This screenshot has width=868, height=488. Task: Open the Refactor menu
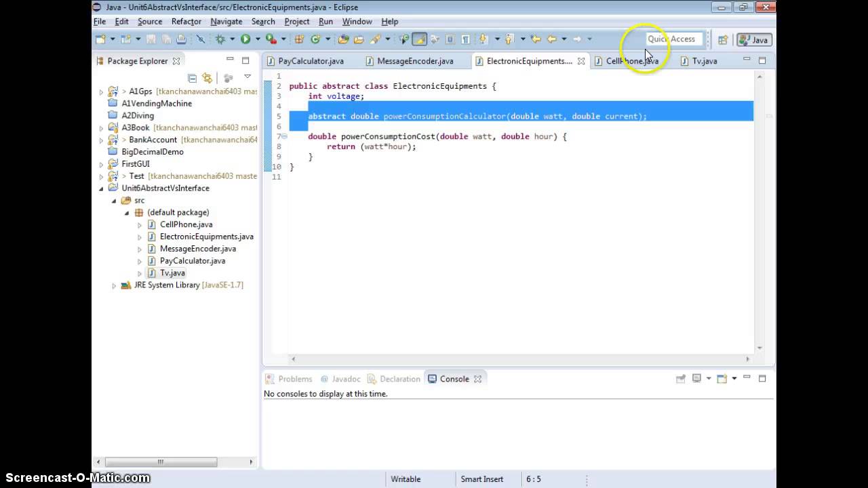click(186, 22)
